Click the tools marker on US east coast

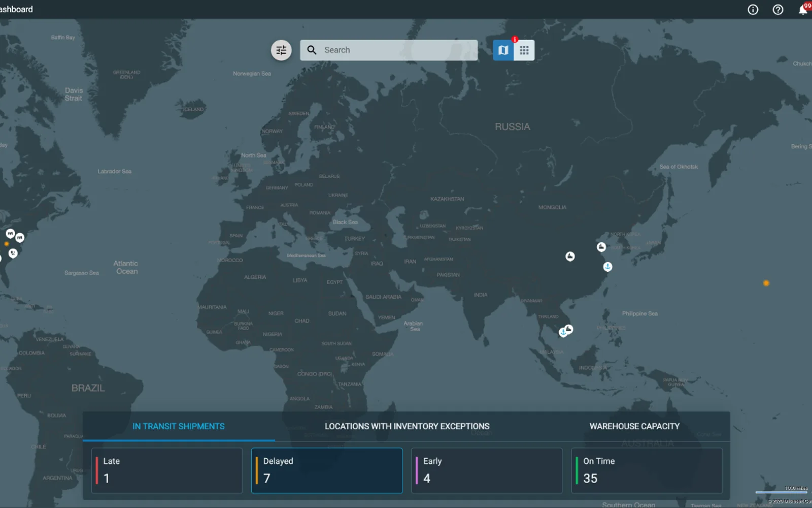click(13, 253)
